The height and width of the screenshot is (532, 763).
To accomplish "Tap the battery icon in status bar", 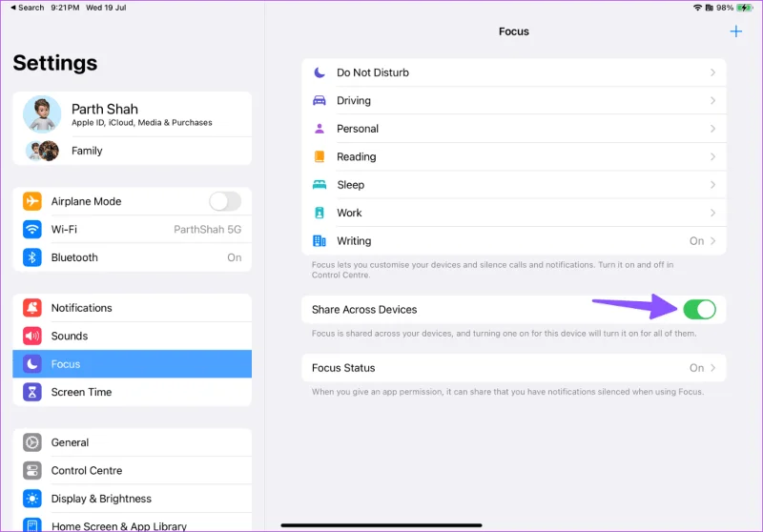I will coord(744,8).
